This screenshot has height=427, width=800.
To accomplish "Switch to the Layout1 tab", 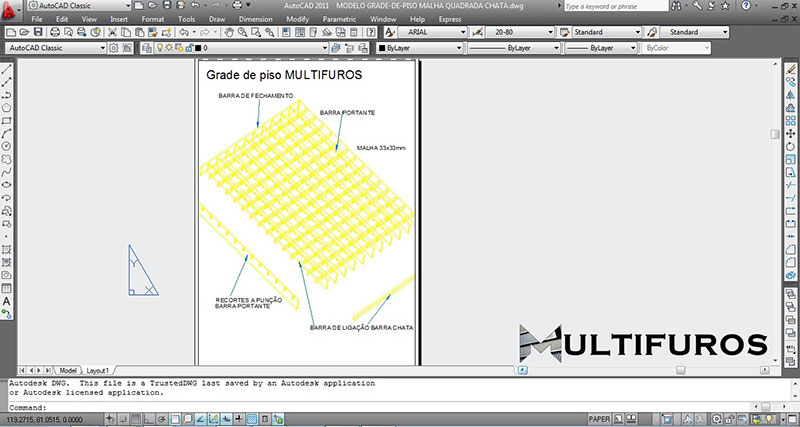I will pos(98,370).
